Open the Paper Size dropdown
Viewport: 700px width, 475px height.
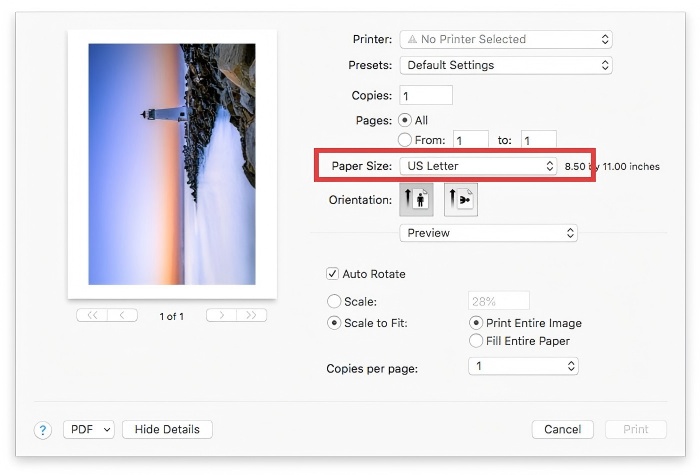coord(478,166)
